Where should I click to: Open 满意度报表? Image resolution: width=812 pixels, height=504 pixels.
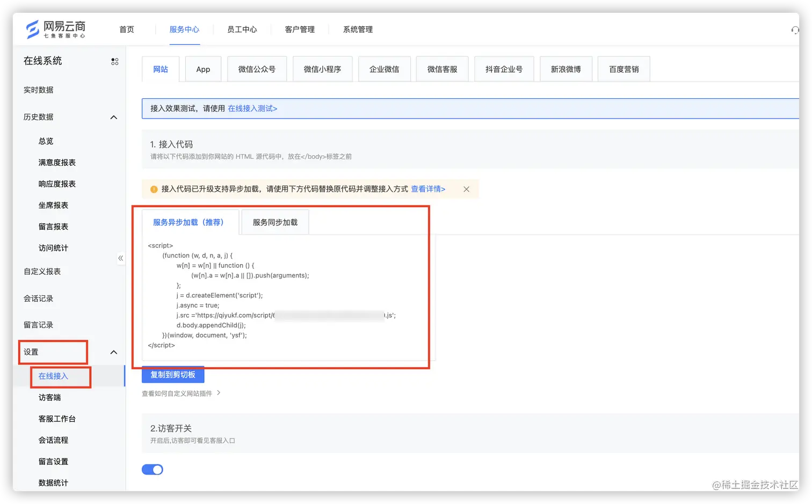57,163
